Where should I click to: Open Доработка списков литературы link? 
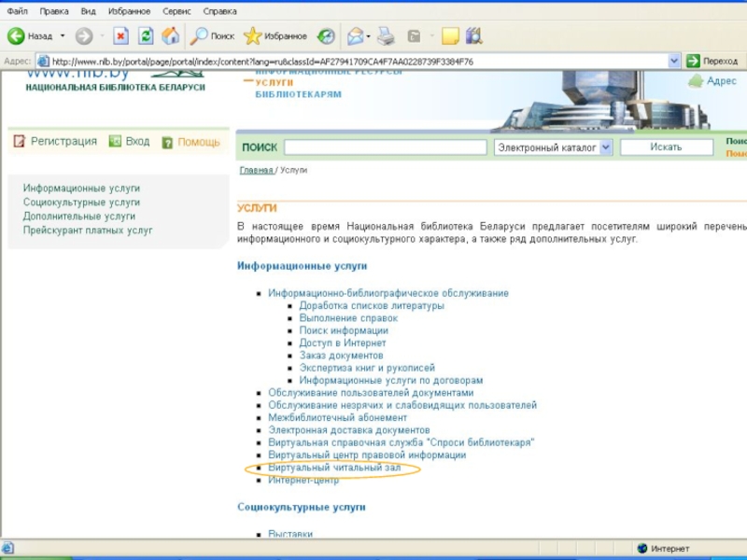372,306
